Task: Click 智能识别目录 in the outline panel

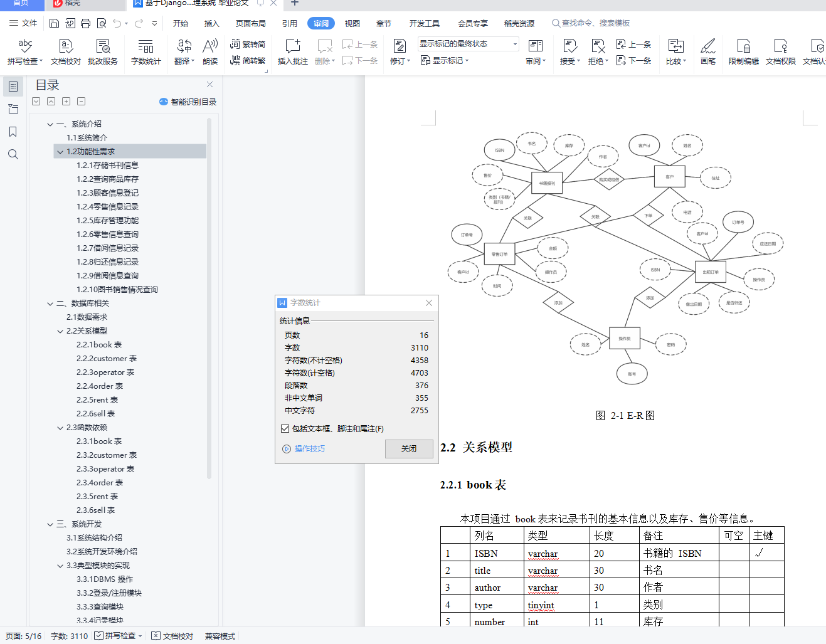Action: (x=188, y=102)
